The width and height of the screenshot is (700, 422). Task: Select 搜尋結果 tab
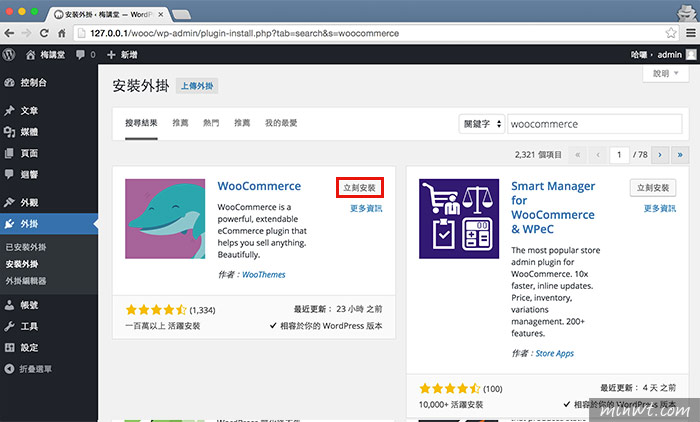[141, 123]
